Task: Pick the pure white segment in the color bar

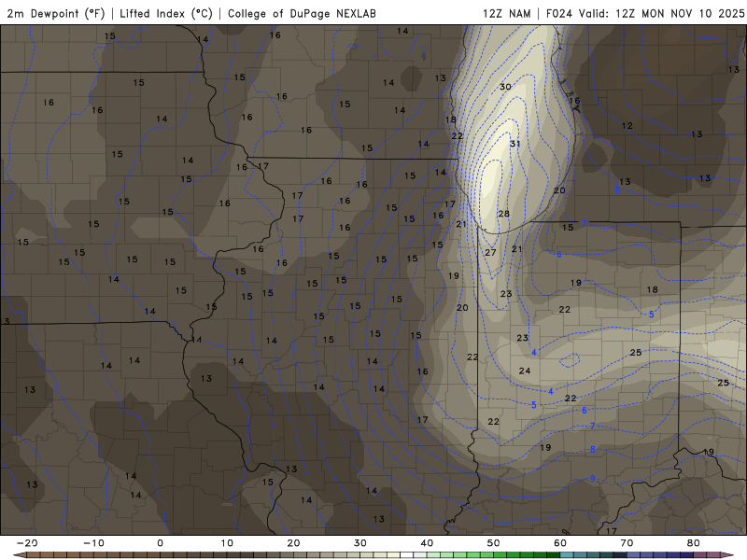Action: [406, 555]
